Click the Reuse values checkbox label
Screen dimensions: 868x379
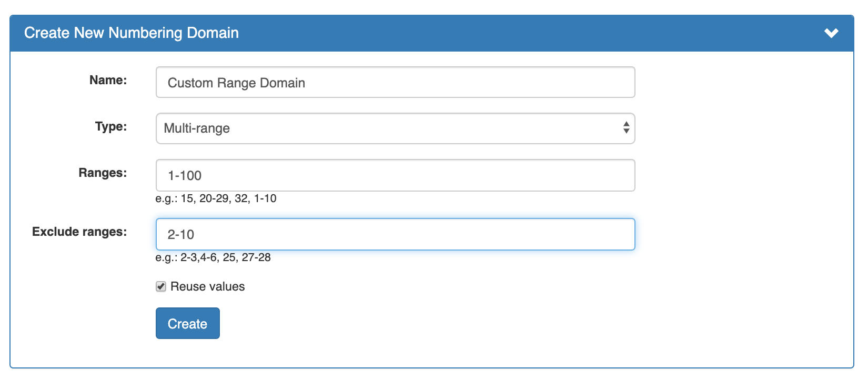(x=208, y=286)
